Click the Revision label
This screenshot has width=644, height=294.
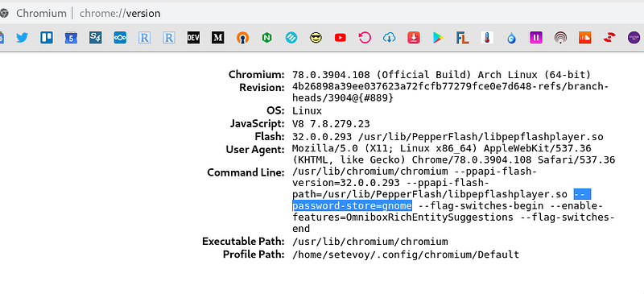click(262, 88)
